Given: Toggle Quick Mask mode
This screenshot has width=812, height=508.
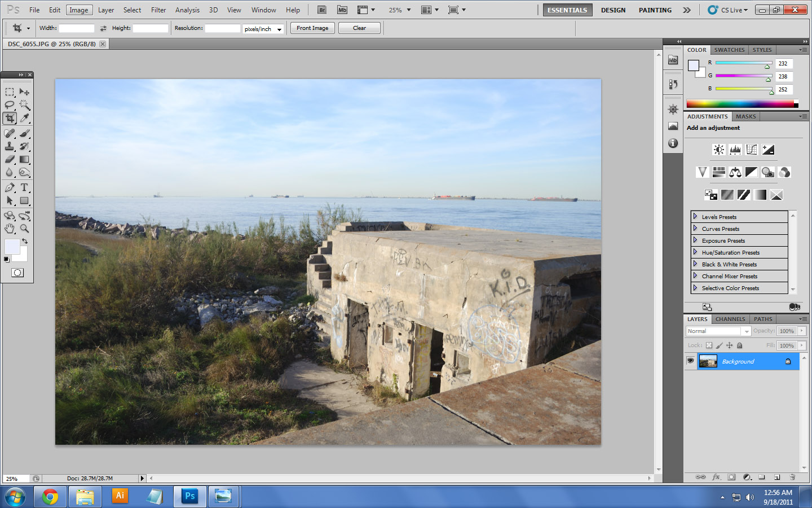Looking at the screenshot, I should point(17,273).
